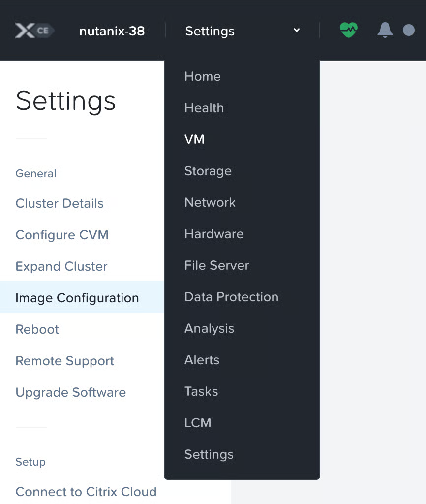Navigate to Hardware menu entry
426x504 pixels.
213,234
